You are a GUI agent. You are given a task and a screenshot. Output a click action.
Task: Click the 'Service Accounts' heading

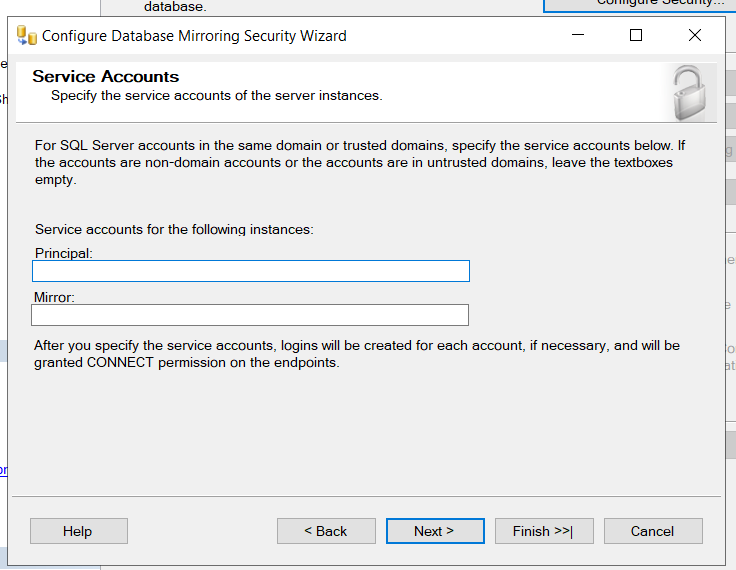pos(106,77)
